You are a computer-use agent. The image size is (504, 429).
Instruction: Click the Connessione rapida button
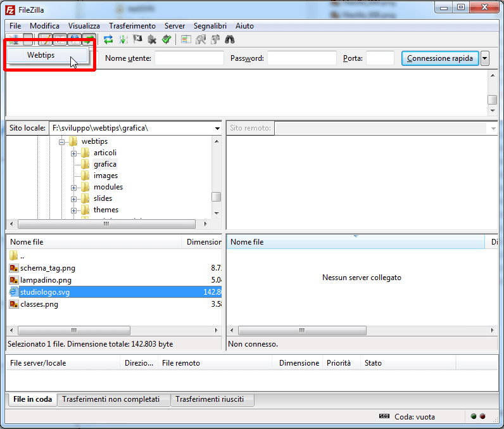(x=439, y=58)
